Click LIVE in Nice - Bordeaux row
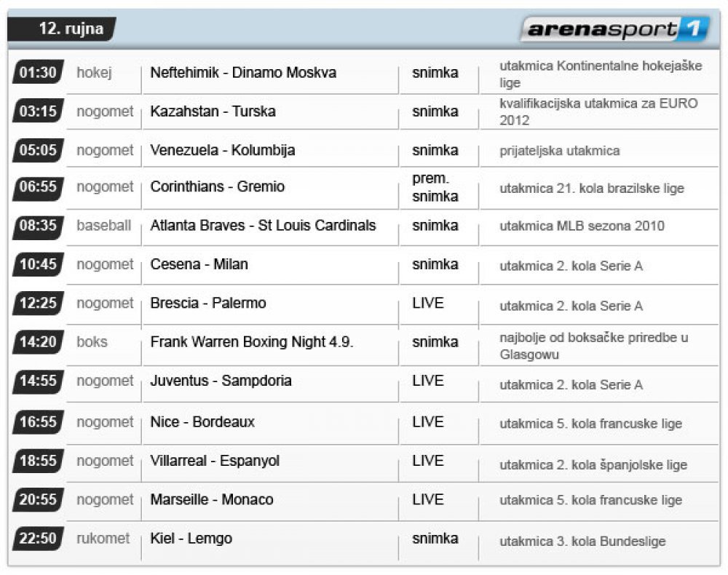This screenshot has width=728, height=575. pos(428,422)
